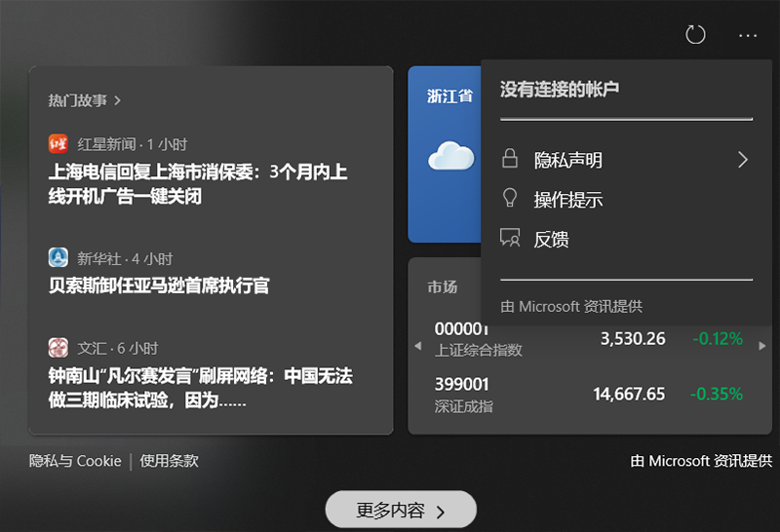Click 由 Microsoft 资讯提供 inside the menu

(x=571, y=306)
